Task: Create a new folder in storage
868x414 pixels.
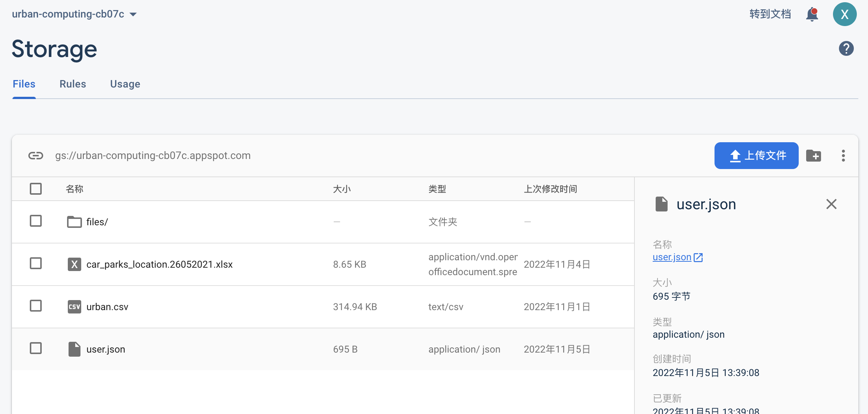Action: (814, 156)
